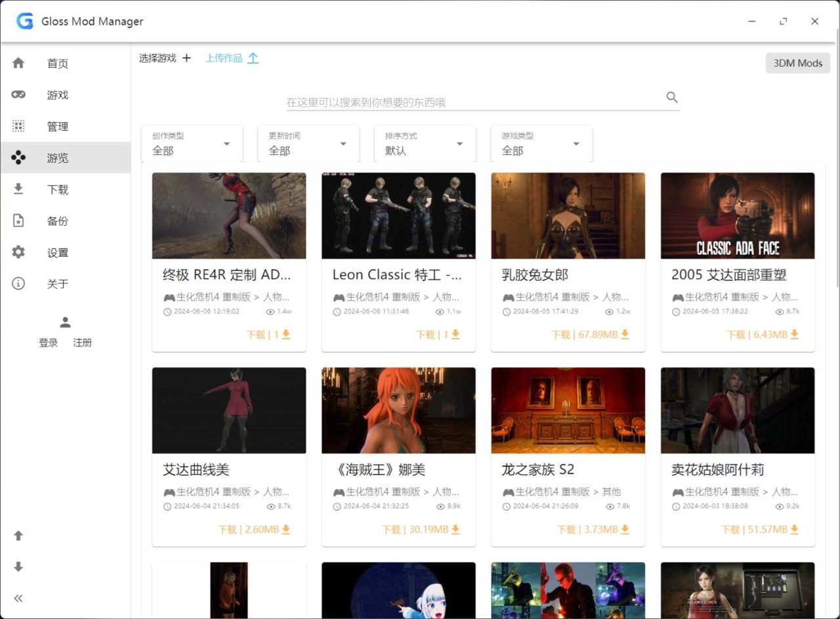Click the grid icon next to 管理
Viewport: 840px width, 619px height.
[18, 126]
